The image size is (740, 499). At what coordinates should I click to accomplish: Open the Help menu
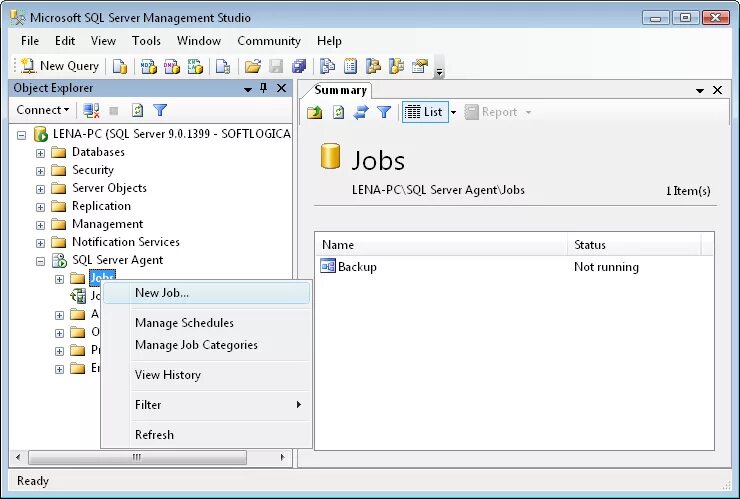[x=329, y=41]
